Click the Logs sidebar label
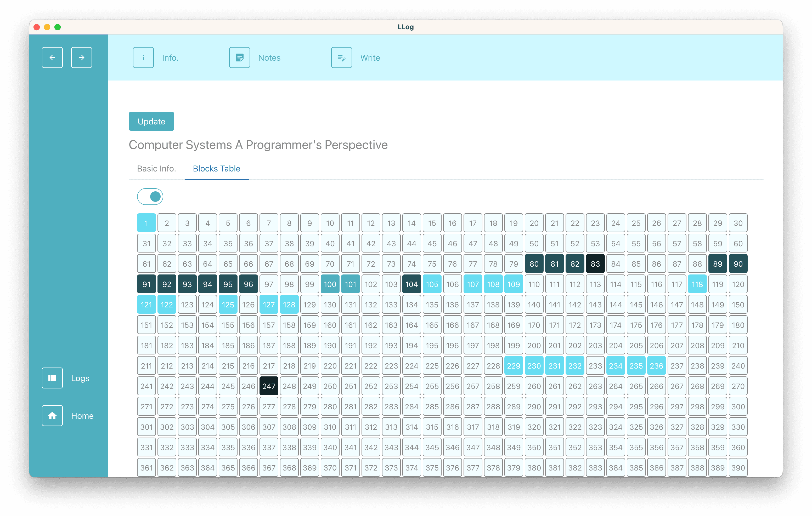Viewport: 812px width, 516px height. (80, 378)
